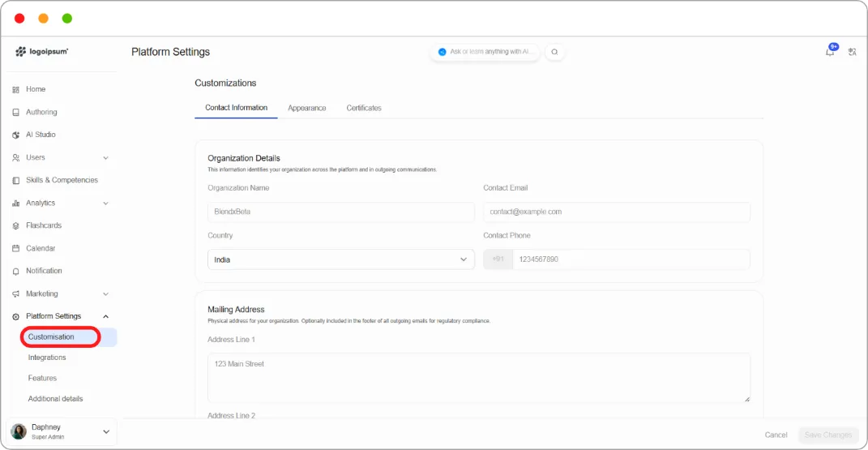This screenshot has height=450, width=868.
Task: Switch to the Certificates tab
Action: [x=364, y=108]
